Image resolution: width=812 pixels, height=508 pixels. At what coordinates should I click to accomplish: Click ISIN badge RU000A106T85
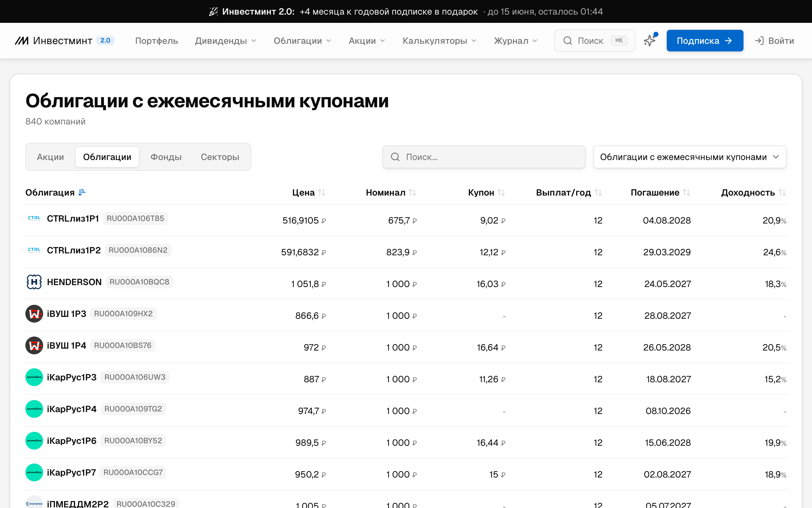(135, 218)
